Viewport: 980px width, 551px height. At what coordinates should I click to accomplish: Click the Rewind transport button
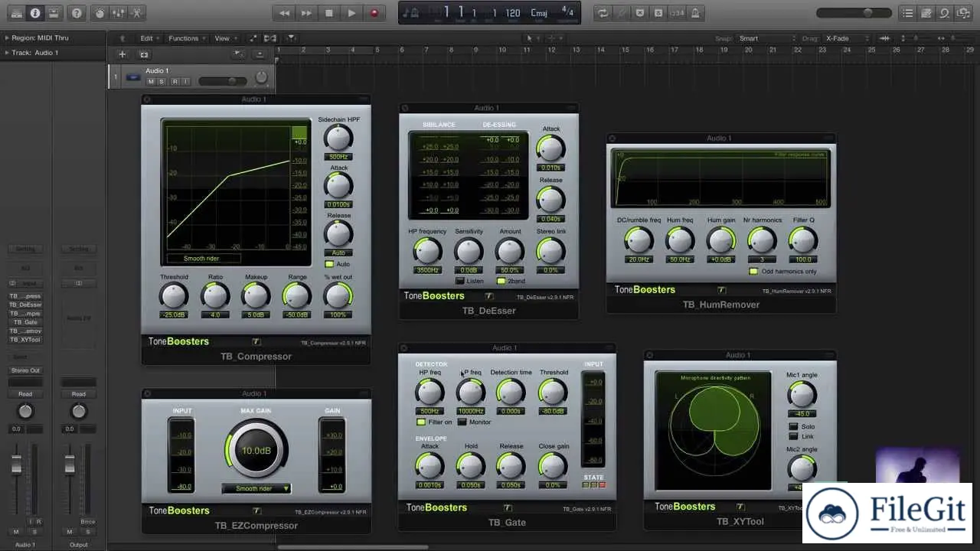pos(284,13)
